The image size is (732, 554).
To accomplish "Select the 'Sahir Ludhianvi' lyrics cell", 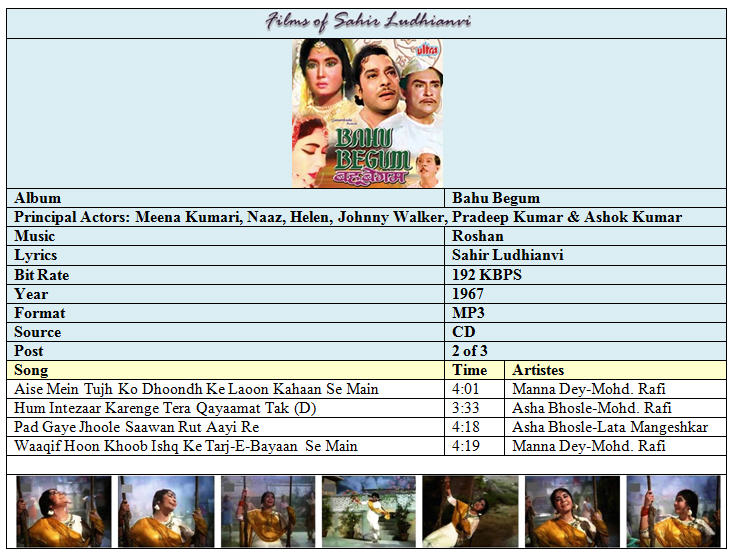I will [585, 255].
